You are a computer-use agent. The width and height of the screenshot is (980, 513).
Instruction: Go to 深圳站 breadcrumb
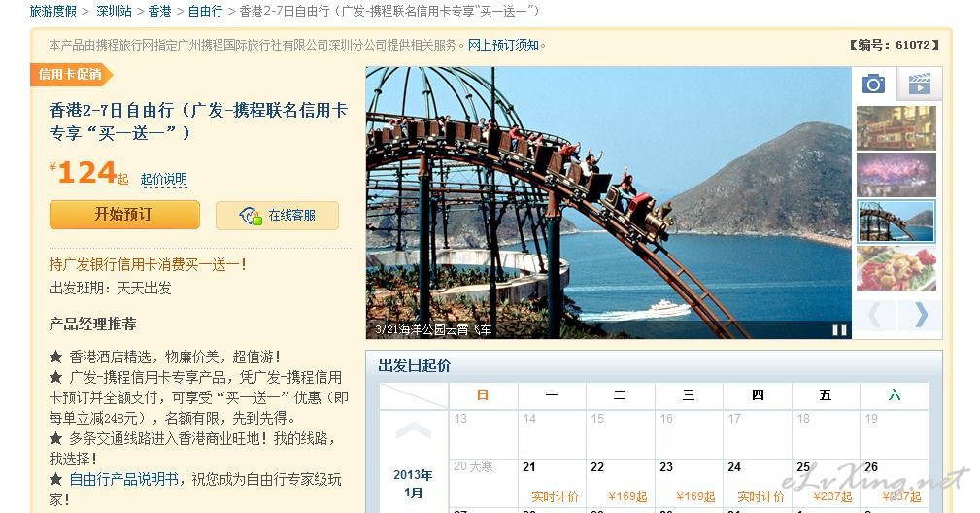[x=114, y=12]
